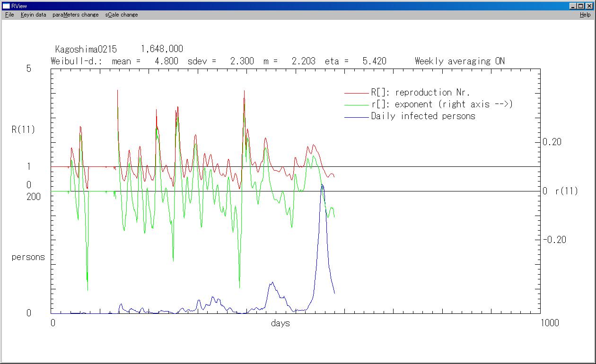Open the Keyin data menu
This screenshot has height=364, width=596.
tap(33, 15)
